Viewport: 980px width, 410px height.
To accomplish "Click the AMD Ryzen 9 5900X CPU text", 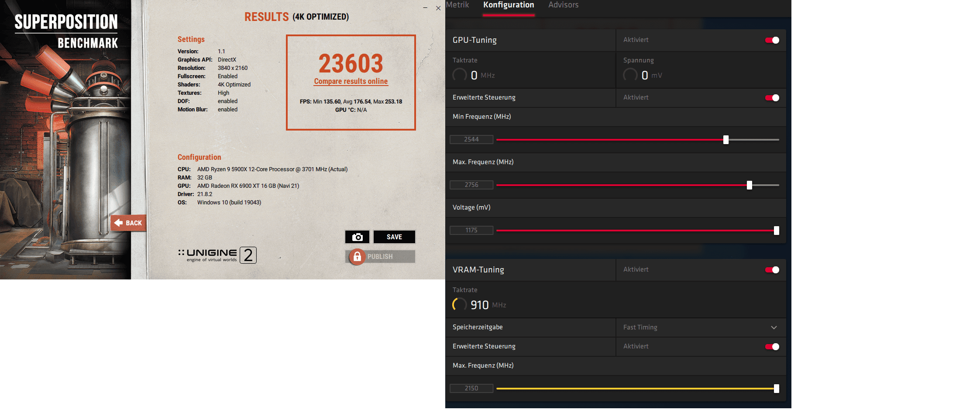I will tap(272, 169).
